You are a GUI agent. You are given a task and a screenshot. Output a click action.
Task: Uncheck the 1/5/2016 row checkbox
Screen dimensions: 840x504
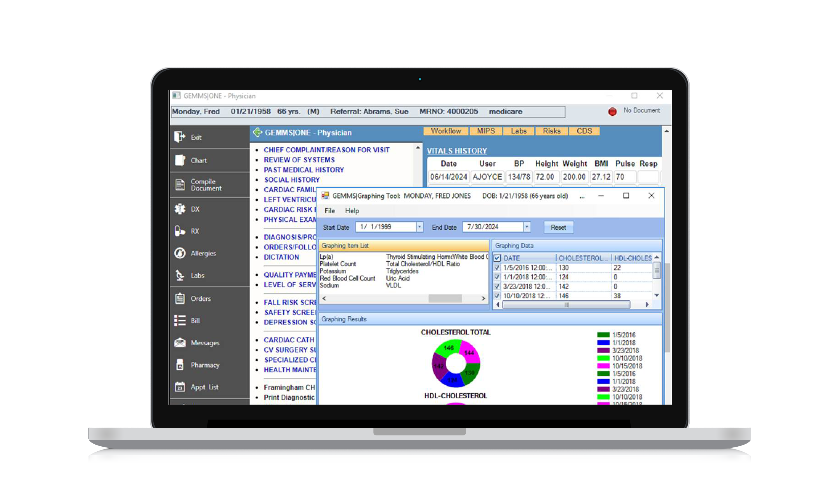[x=497, y=268]
